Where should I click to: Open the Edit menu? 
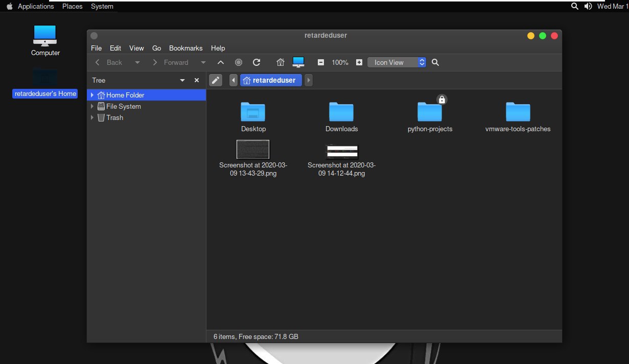click(115, 48)
